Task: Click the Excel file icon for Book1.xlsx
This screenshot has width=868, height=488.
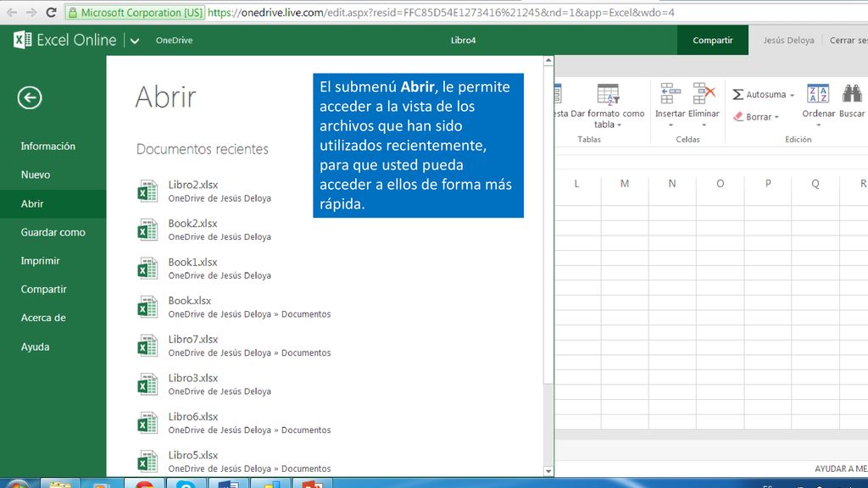Action: tap(147, 269)
